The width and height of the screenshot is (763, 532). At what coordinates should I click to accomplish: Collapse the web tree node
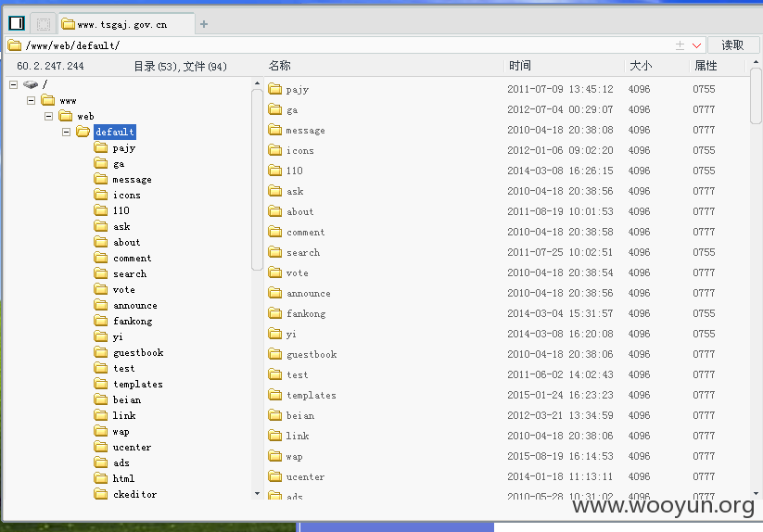48,116
